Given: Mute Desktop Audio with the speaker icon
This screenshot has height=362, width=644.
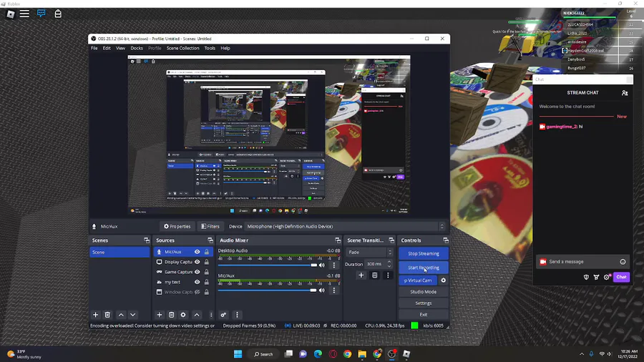Looking at the screenshot, I should (x=322, y=265).
